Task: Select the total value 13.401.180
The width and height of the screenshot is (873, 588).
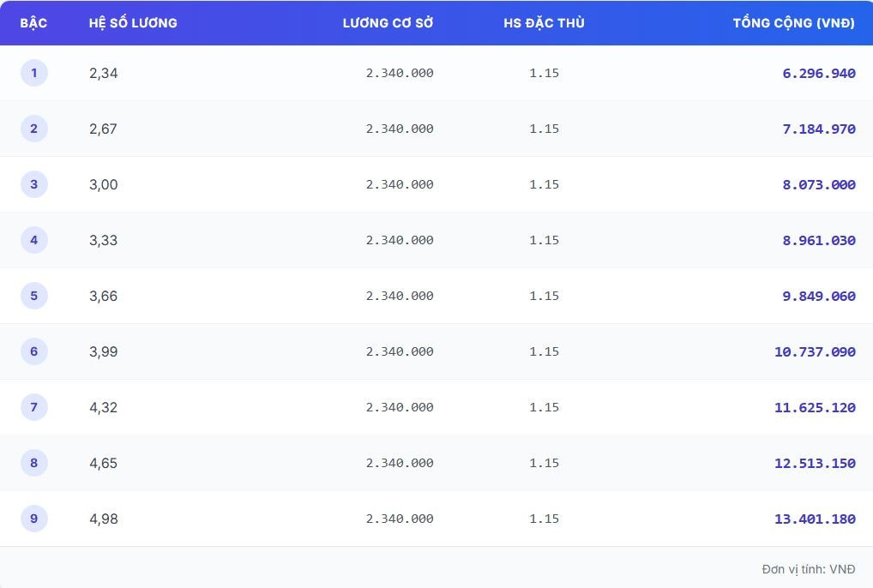Action: point(815,519)
